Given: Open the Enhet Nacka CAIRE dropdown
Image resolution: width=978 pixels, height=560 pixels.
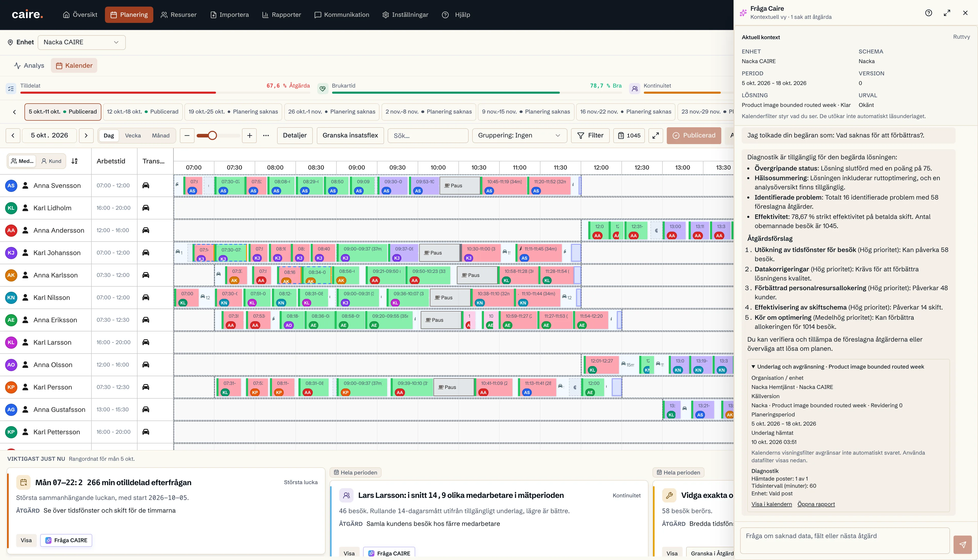Looking at the screenshot, I should [x=81, y=42].
